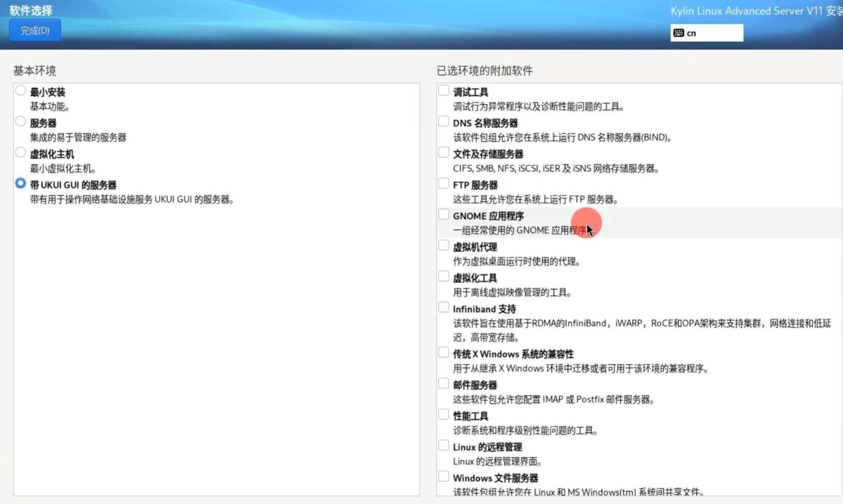The width and height of the screenshot is (843, 504).
Task: Enable the Windows 文件服务器 checkbox
Action: (443, 477)
